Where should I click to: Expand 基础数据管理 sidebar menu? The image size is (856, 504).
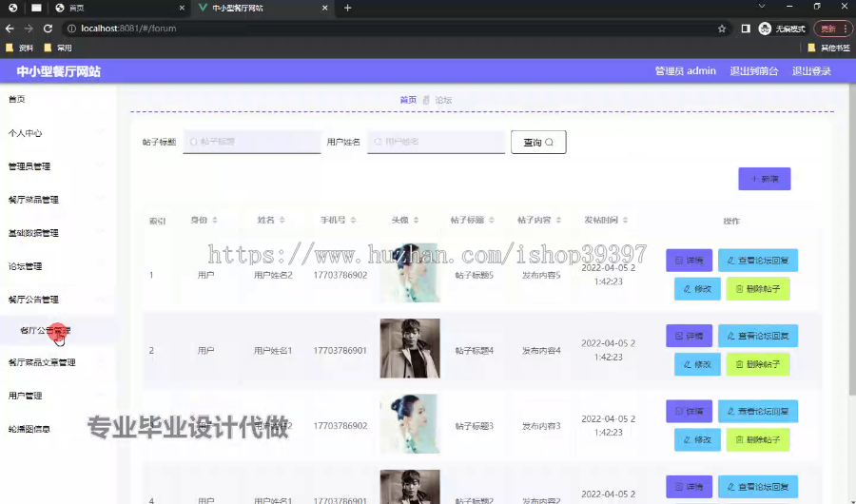click(57, 233)
